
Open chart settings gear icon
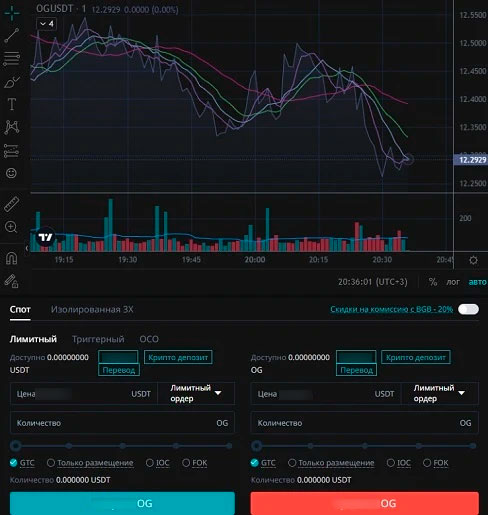(x=473, y=260)
